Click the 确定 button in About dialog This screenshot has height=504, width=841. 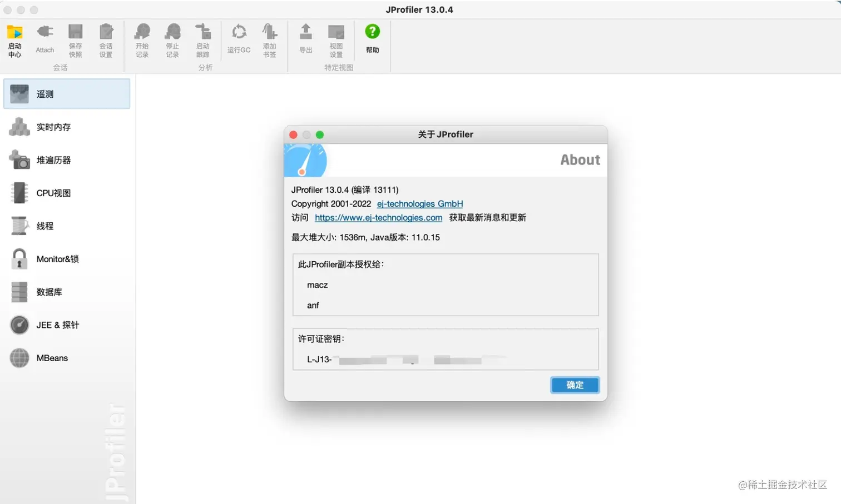pyautogui.click(x=575, y=385)
